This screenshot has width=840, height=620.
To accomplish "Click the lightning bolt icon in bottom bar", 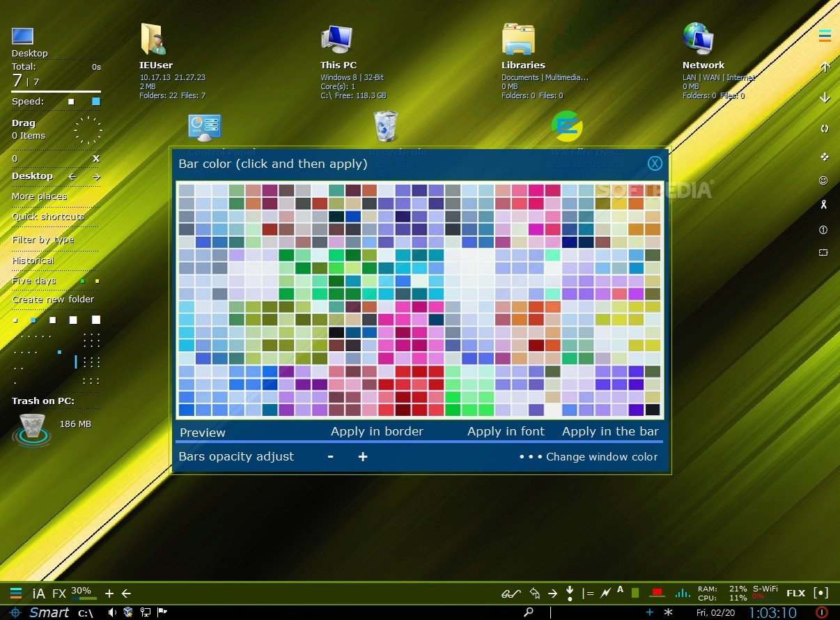I will (x=605, y=594).
